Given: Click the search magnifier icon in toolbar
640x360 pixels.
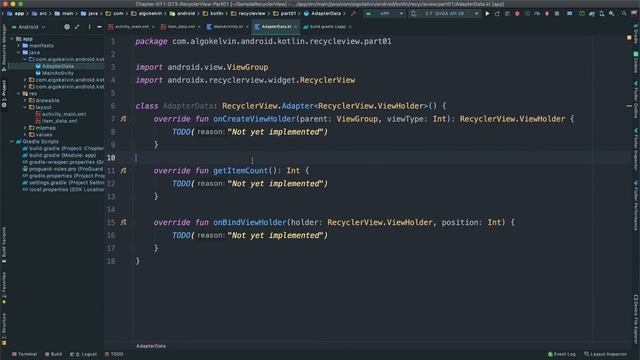Looking at the screenshot, I should pyautogui.click(x=624, y=13).
